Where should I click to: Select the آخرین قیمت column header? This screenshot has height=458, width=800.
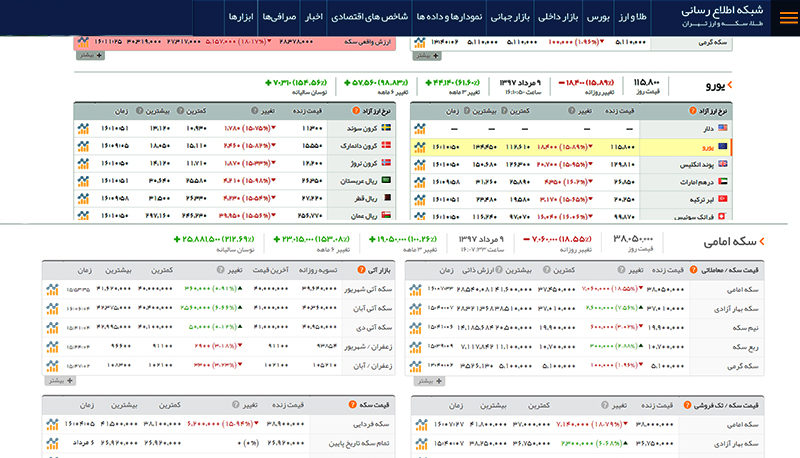point(270,270)
